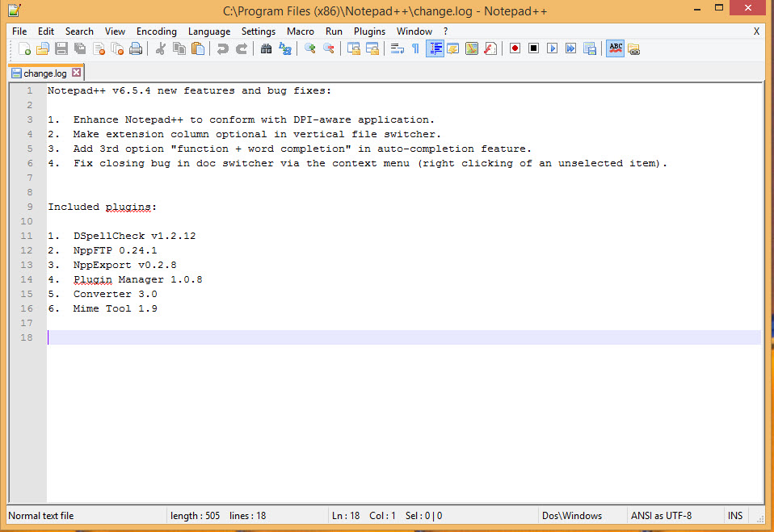This screenshot has width=774, height=532.
Task: Click the Open file folder icon
Action: click(43, 48)
